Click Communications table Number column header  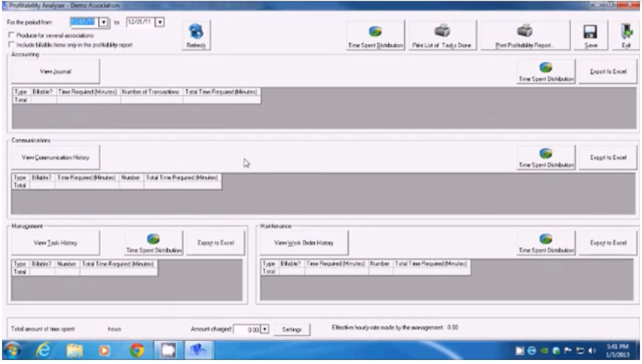point(130,178)
